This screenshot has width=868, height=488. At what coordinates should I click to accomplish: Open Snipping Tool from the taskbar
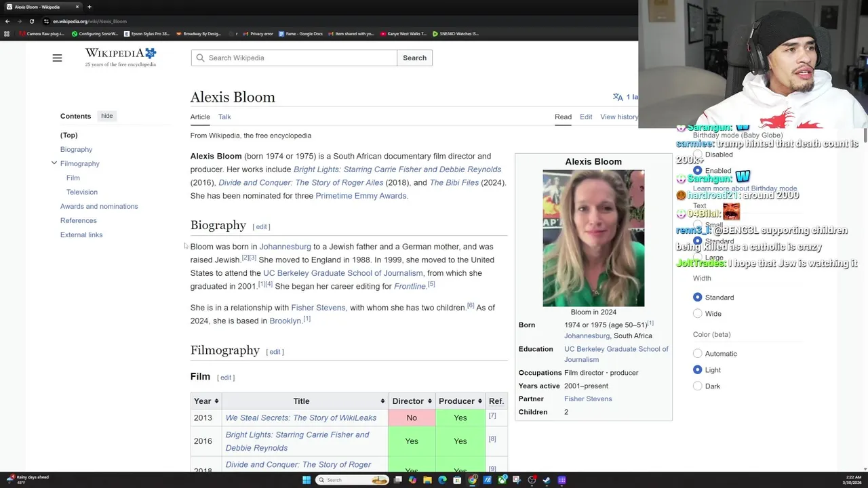click(517, 480)
